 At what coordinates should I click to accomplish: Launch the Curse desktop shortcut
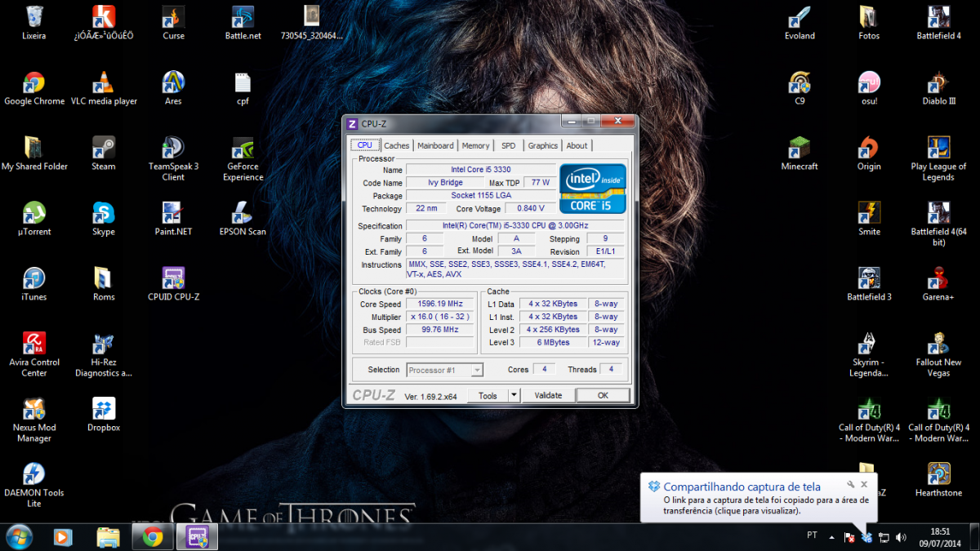[x=173, y=22]
